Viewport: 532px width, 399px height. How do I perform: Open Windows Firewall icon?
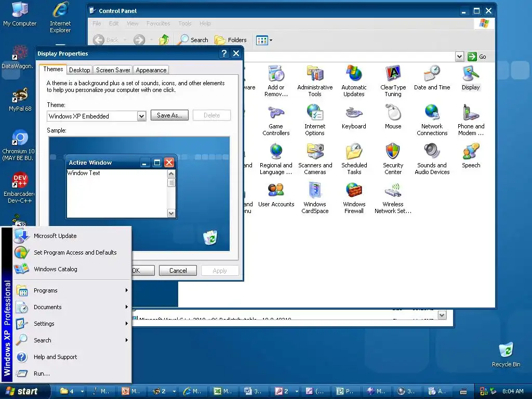[x=354, y=198]
